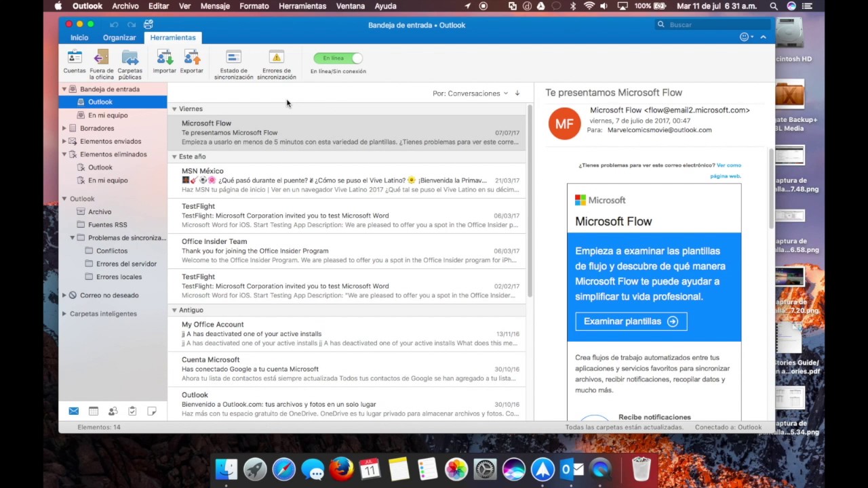This screenshot has width=868, height=488.
Task: Open the Por: Conversaciones sort dropdown
Action: pos(470,94)
